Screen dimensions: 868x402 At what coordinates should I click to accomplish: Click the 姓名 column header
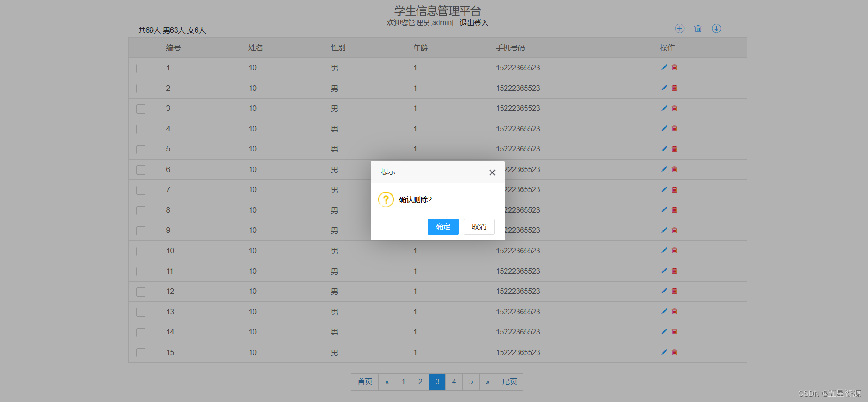[256, 48]
